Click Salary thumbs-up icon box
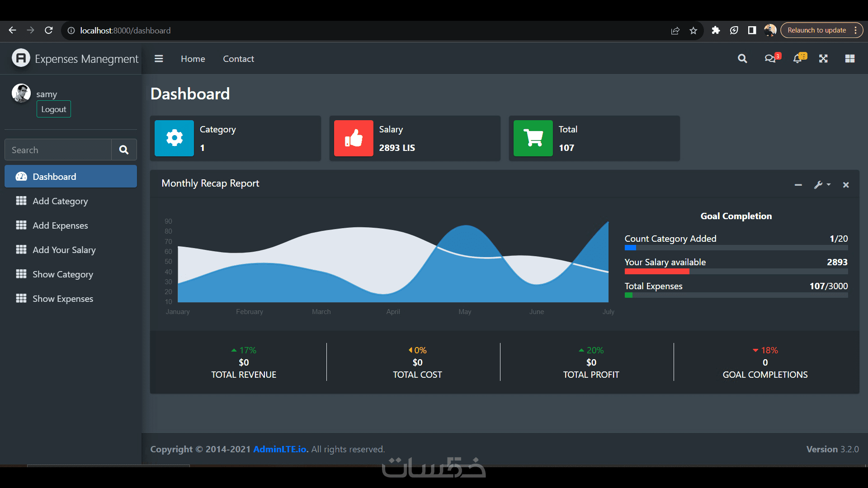 354,138
